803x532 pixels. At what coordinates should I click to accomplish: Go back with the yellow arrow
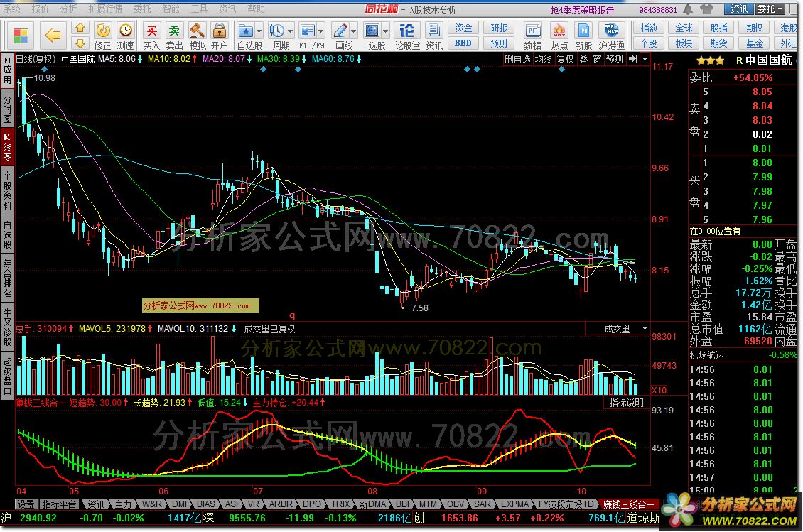click(53, 36)
